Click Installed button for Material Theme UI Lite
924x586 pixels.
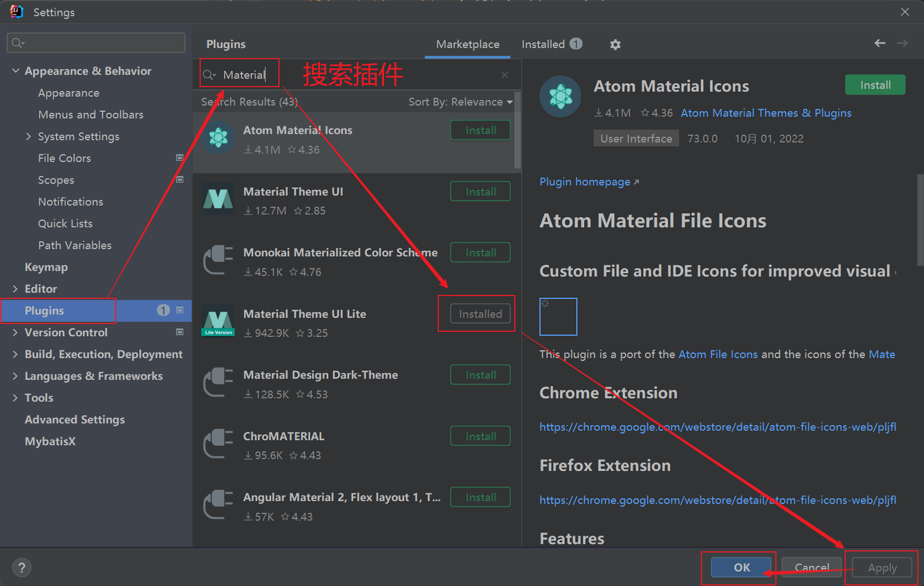481,314
